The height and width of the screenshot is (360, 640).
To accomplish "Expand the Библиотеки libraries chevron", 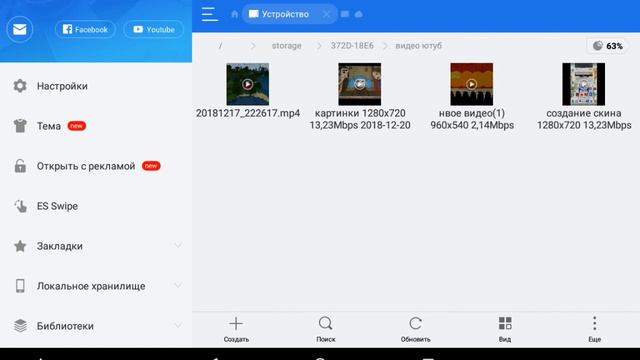I will [178, 325].
